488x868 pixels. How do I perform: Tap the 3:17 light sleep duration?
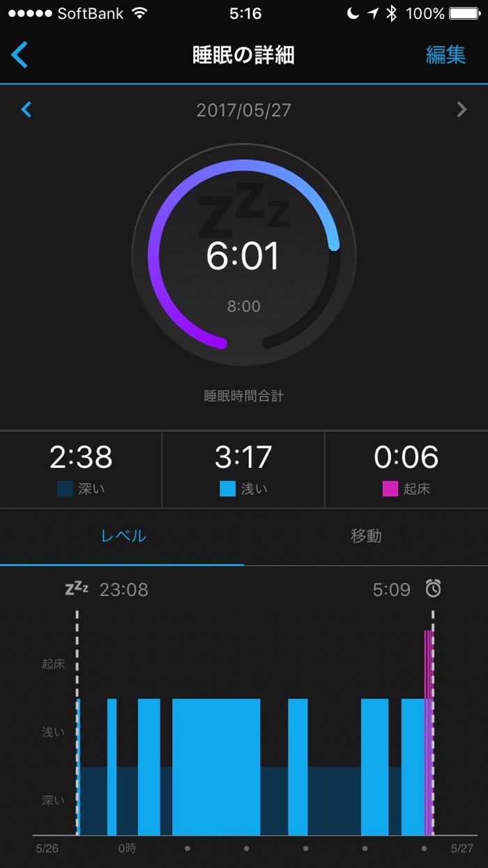243,457
